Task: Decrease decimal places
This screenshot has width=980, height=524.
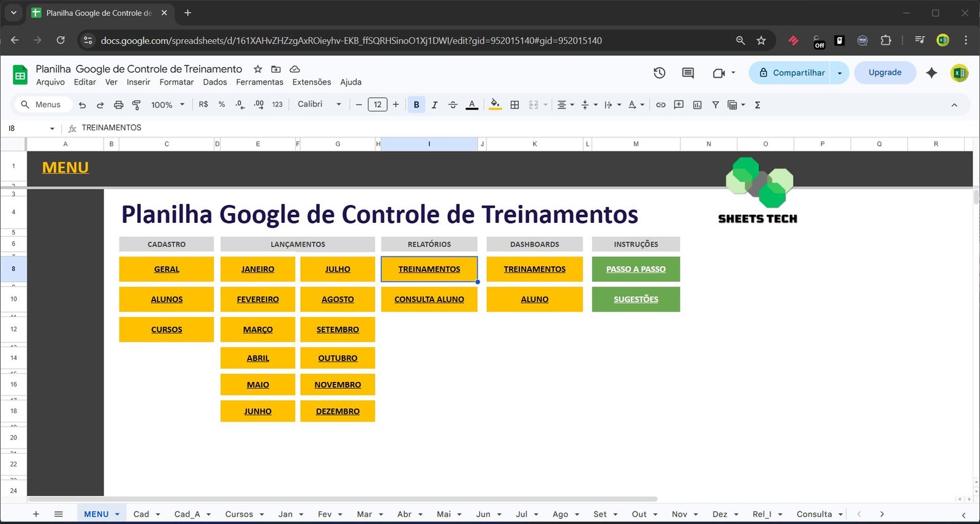Action: (240, 105)
